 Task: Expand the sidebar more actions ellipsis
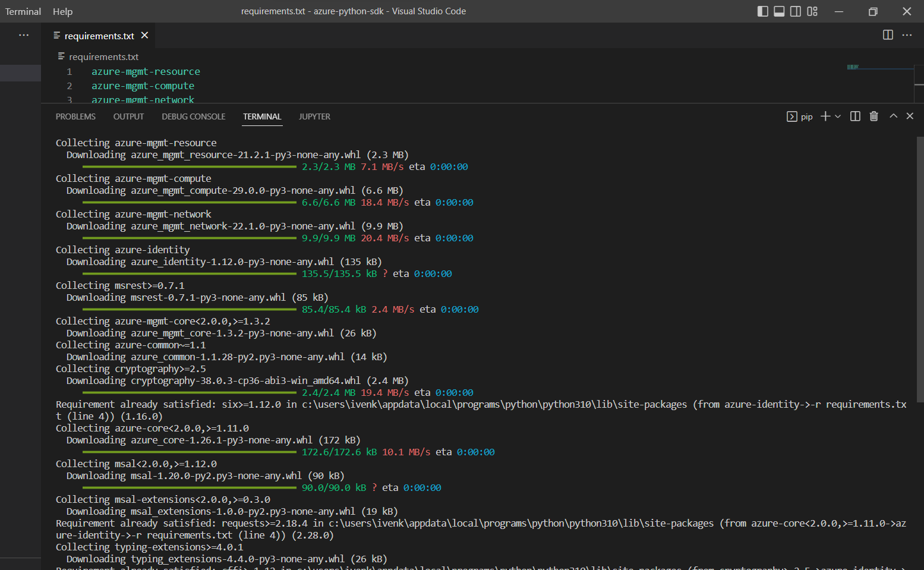click(x=23, y=34)
